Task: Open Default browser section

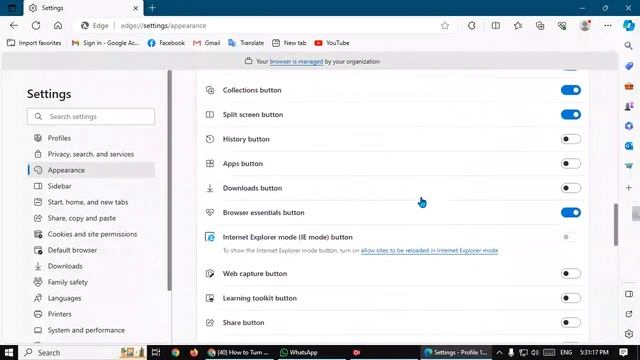Action: [x=91, y=250]
